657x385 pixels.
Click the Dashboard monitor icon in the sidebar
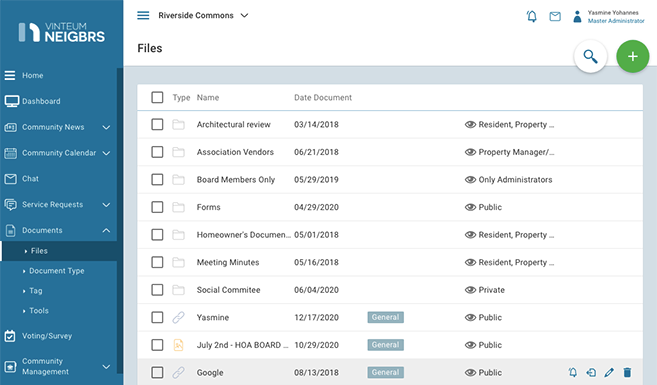[x=11, y=101]
